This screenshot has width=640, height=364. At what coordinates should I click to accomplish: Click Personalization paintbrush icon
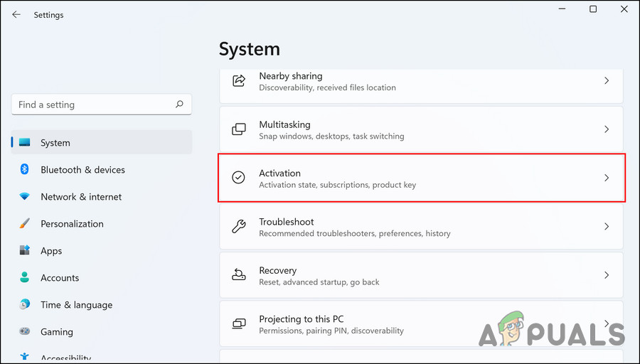[x=24, y=224]
